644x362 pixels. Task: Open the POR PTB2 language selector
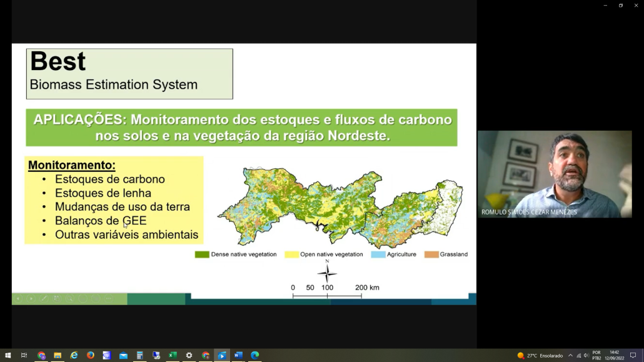pyautogui.click(x=596, y=355)
